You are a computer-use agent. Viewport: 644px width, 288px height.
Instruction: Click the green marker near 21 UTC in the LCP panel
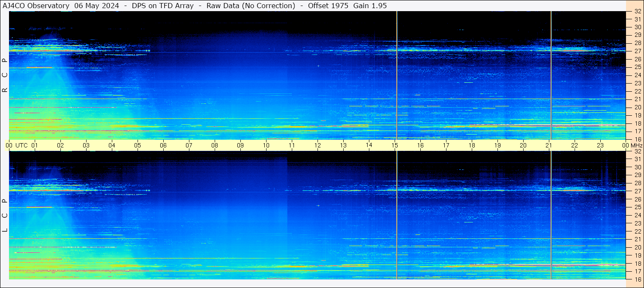(x=551, y=215)
